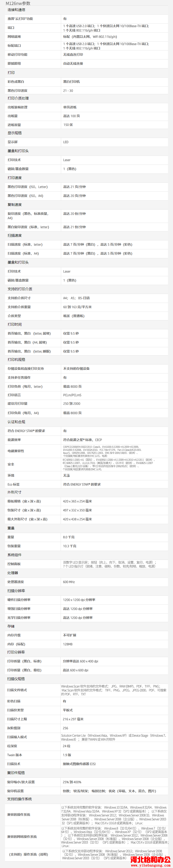The height and width of the screenshot is (868, 173).
Task: Select the "显示规格" section header
Action: pyautogui.click(x=14, y=133)
